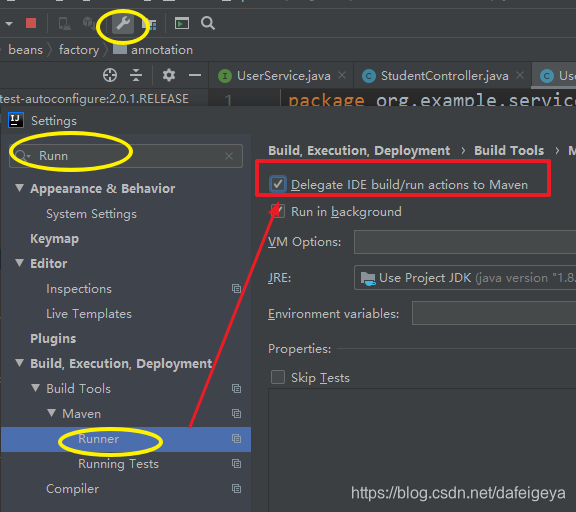The height and width of the screenshot is (512, 576).
Task: Close the StudentController.java tab
Action: pos(520,75)
